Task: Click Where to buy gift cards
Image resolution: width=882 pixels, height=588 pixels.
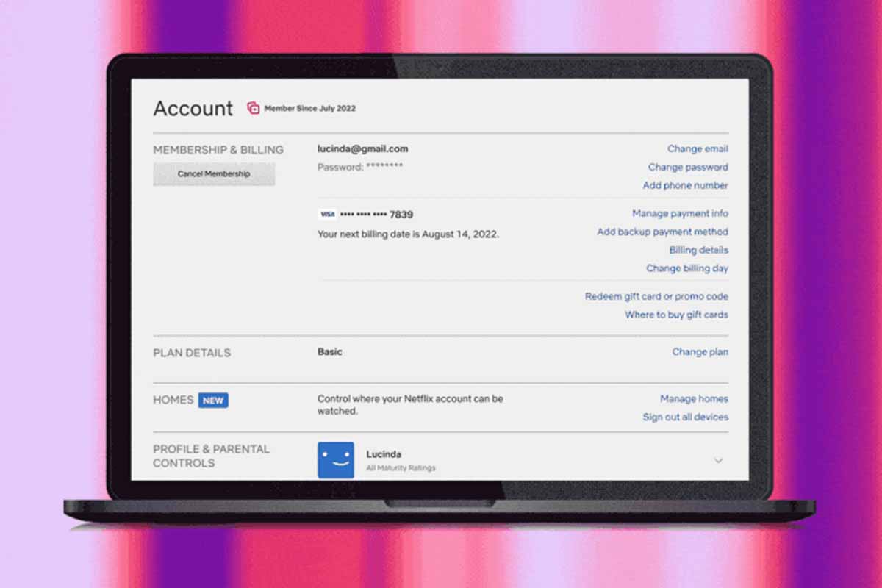Action: pyautogui.click(x=676, y=315)
